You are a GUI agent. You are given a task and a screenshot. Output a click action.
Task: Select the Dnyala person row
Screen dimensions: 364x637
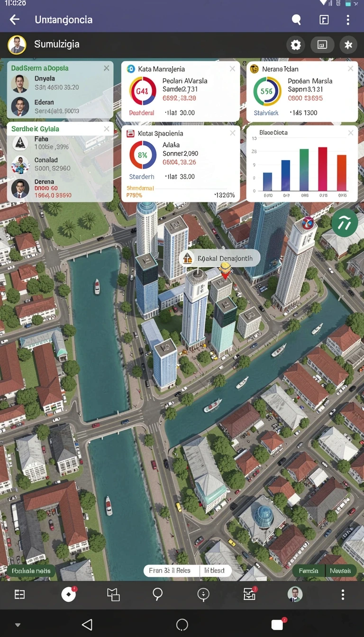click(x=60, y=83)
